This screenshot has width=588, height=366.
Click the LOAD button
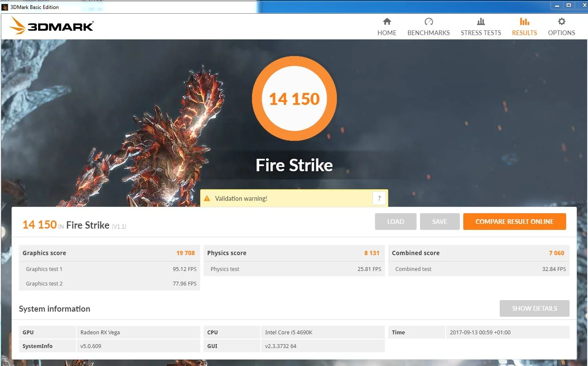click(396, 222)
